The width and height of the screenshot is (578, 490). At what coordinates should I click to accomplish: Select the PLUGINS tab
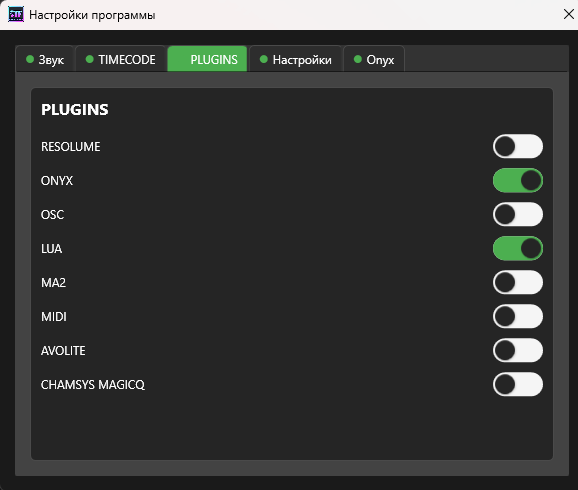pyautogui.click(x=207, y=59)
